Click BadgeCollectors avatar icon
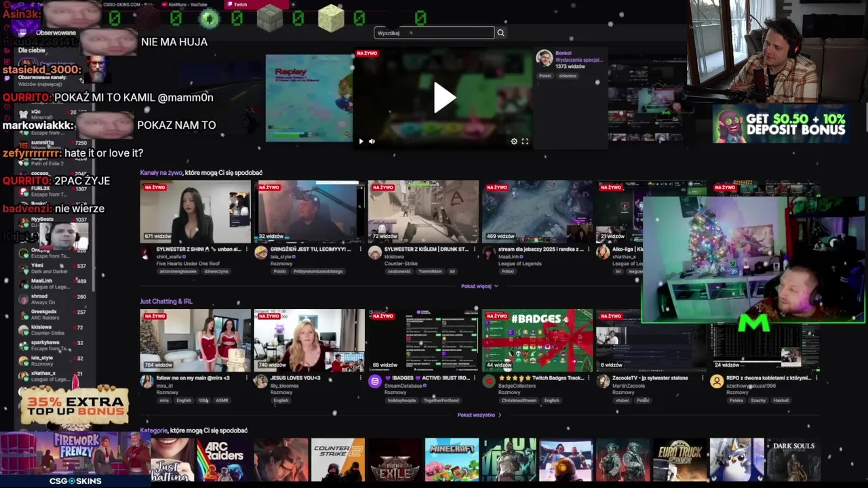The height and width of the screenshot is (488, 868). (488, 382)
